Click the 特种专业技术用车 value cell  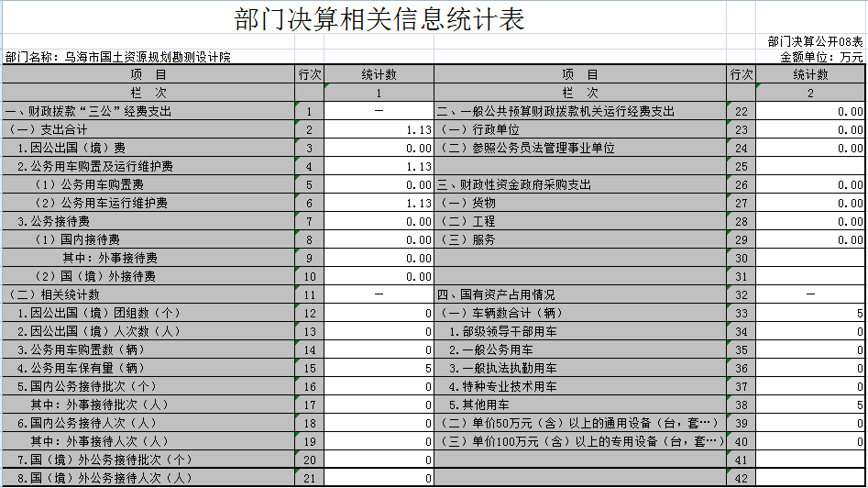coord(810,387)
